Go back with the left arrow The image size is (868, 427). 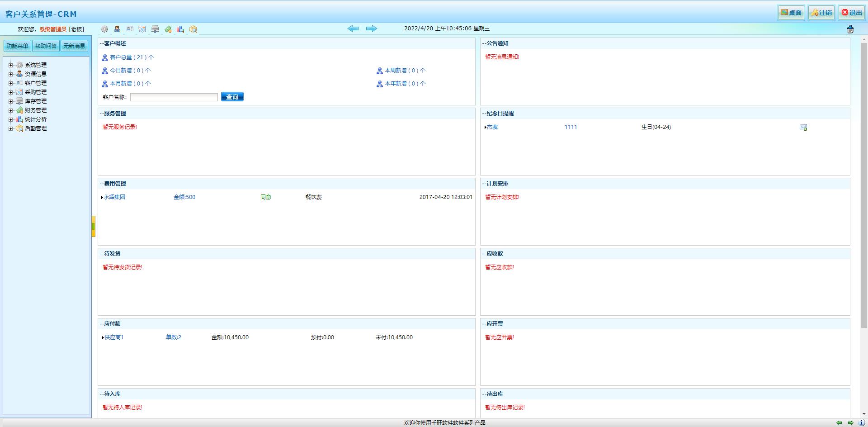click(353, 28)
